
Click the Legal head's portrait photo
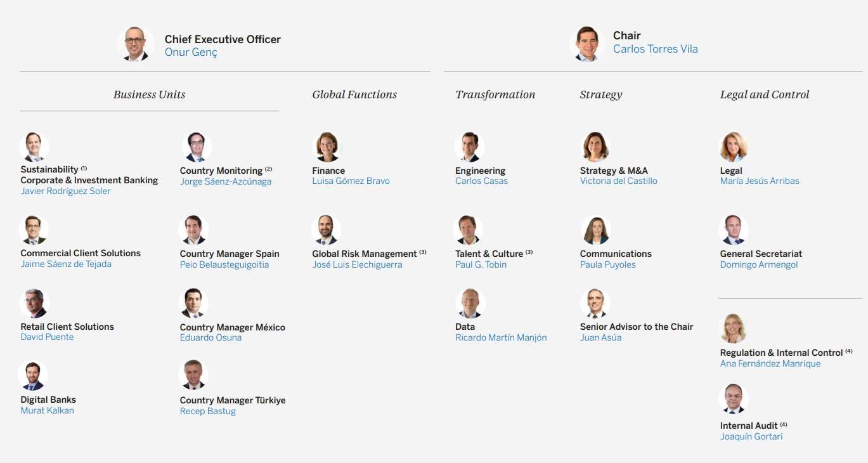pos(734,147)
